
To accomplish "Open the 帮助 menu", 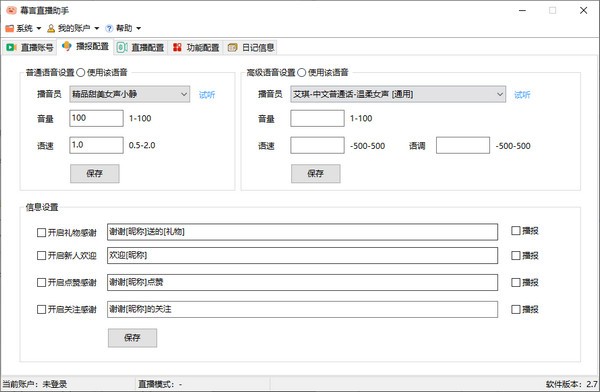I will pyautogui.click(x=123, y=28).
